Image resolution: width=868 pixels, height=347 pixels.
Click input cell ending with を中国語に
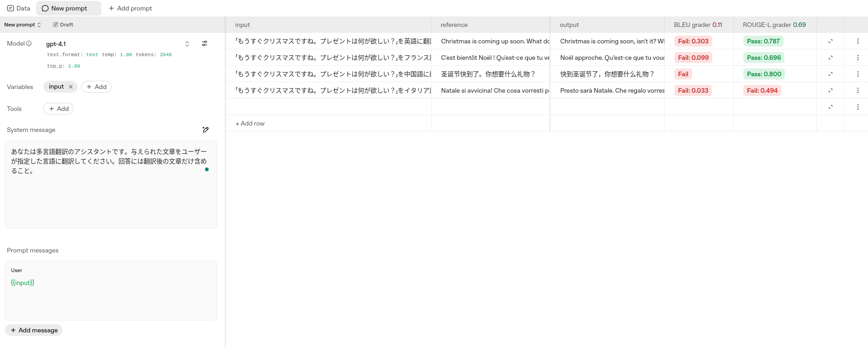[x=328, y=74]
